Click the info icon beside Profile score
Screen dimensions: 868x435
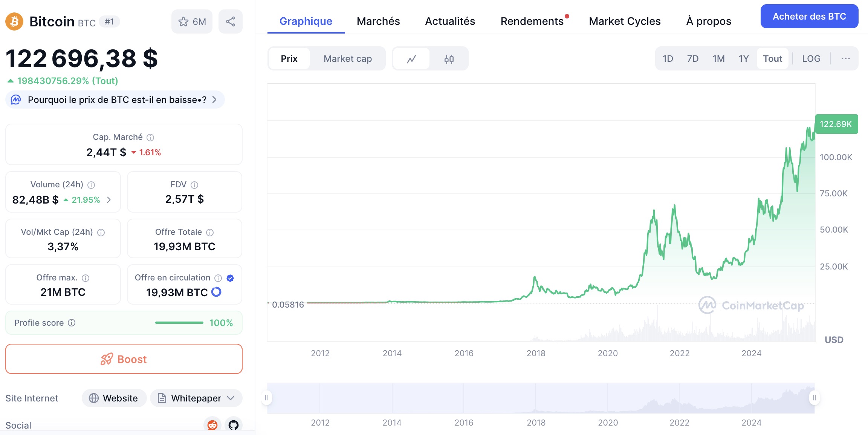tap(72, 323)
